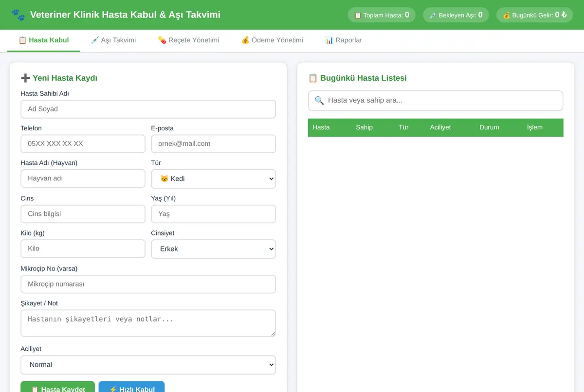The width and height of the screenshot is (584, 392).
Task: Click the magnifier icon in the search box
Action: click(x=319, y=101)
